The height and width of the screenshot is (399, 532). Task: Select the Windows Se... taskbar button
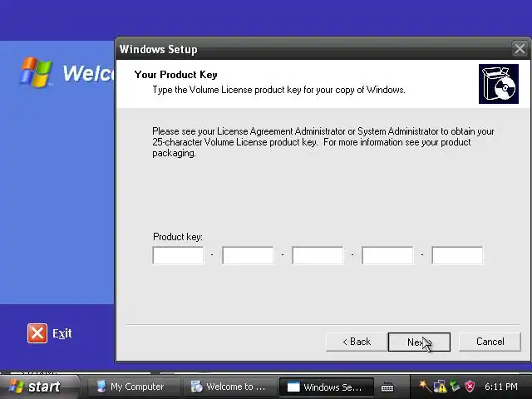326,387
